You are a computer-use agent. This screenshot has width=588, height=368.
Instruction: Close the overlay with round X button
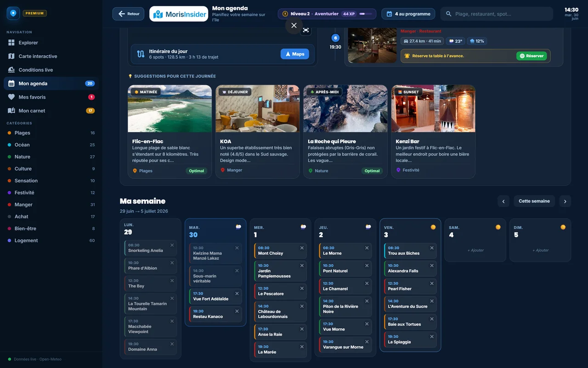(x=294, y=25)
